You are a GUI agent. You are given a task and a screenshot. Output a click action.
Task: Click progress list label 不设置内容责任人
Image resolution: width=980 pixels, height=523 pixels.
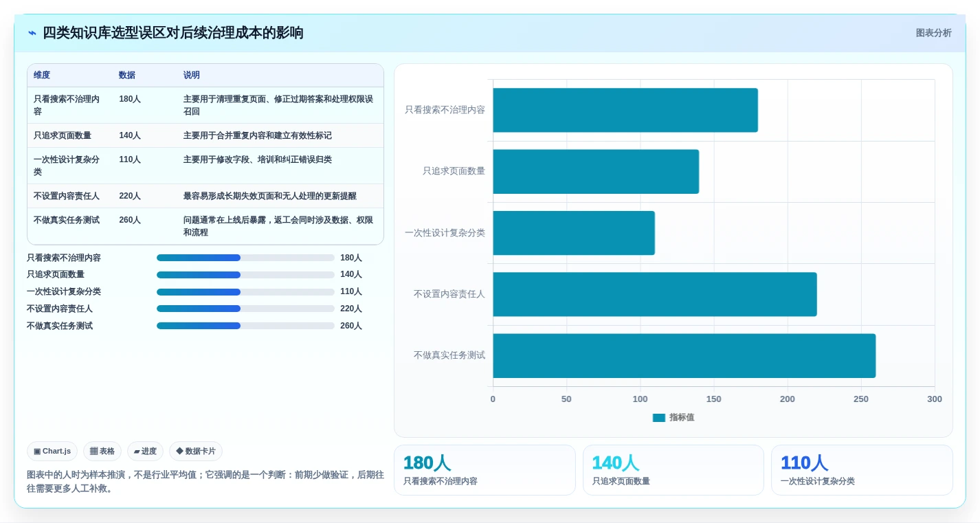(x=60, y=309)
